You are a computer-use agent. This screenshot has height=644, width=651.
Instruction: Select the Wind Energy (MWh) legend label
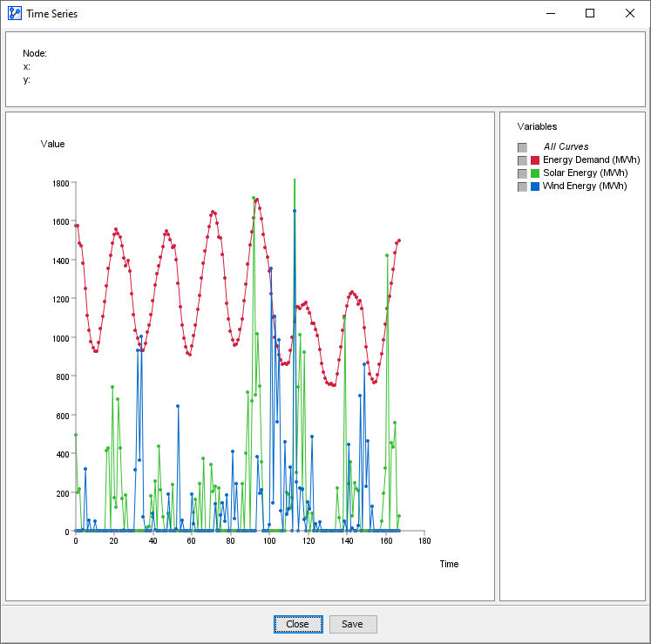pyautogui.click(x=585, y=186)
